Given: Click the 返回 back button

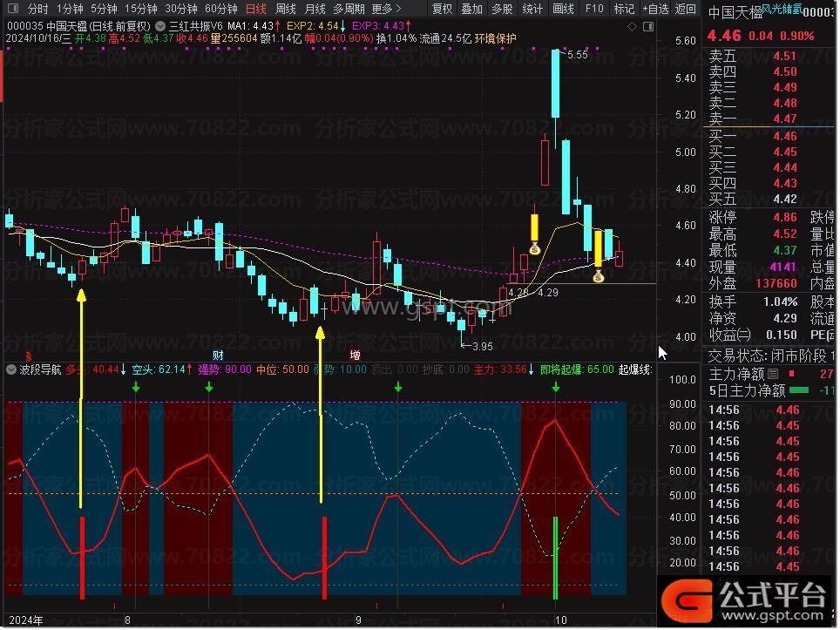Looking at the screenshot, I should pyautogui.click(x=686, y=9).
